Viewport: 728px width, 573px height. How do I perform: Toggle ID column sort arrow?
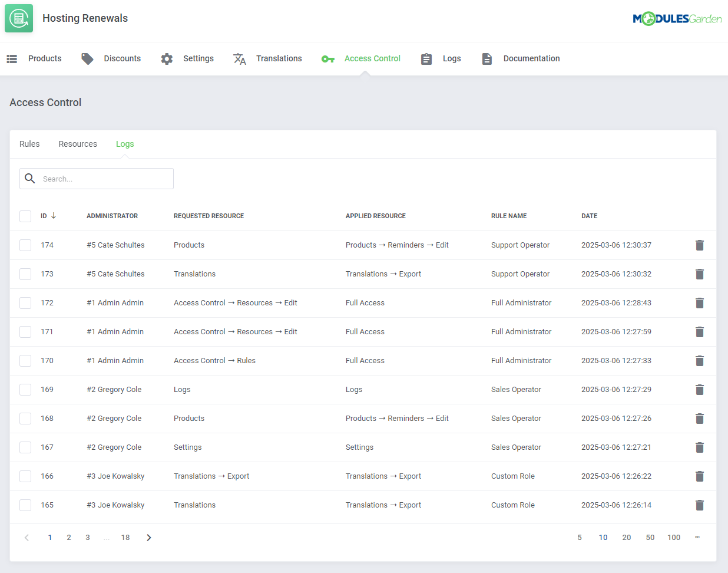click(54, 216)
